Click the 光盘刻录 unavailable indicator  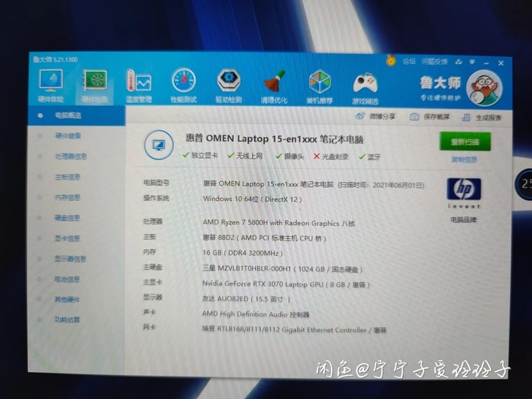click(331, 156)
